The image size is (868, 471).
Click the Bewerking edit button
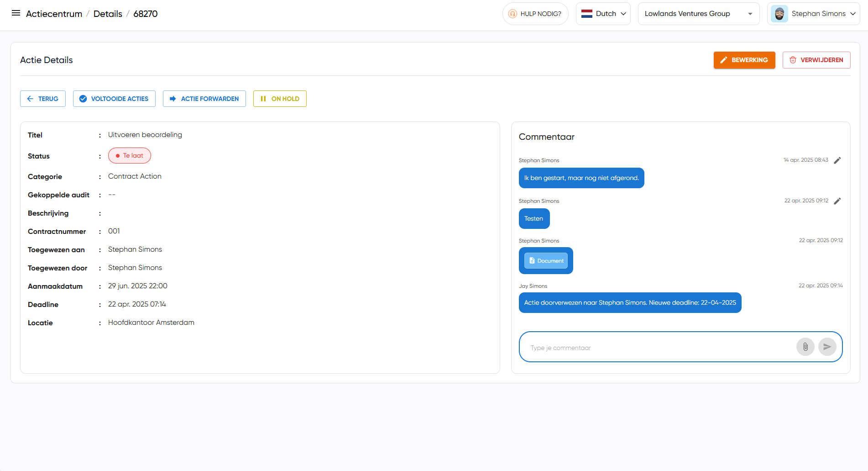coord(744,60)
